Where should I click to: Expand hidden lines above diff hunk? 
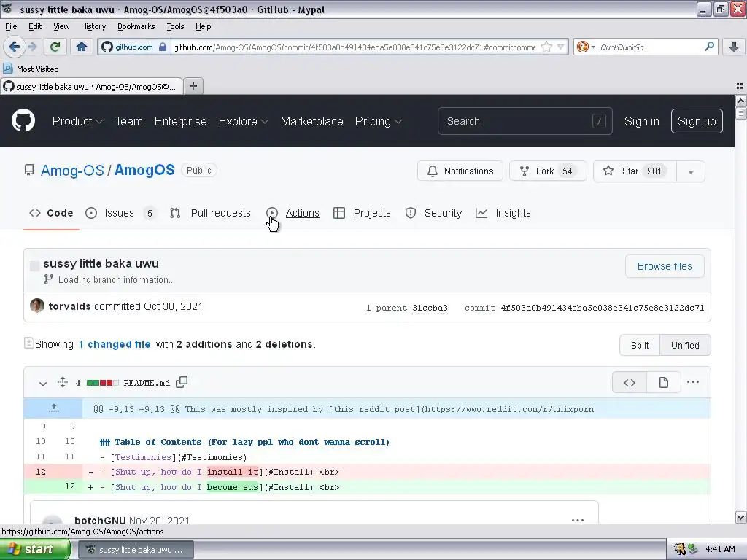53,408
